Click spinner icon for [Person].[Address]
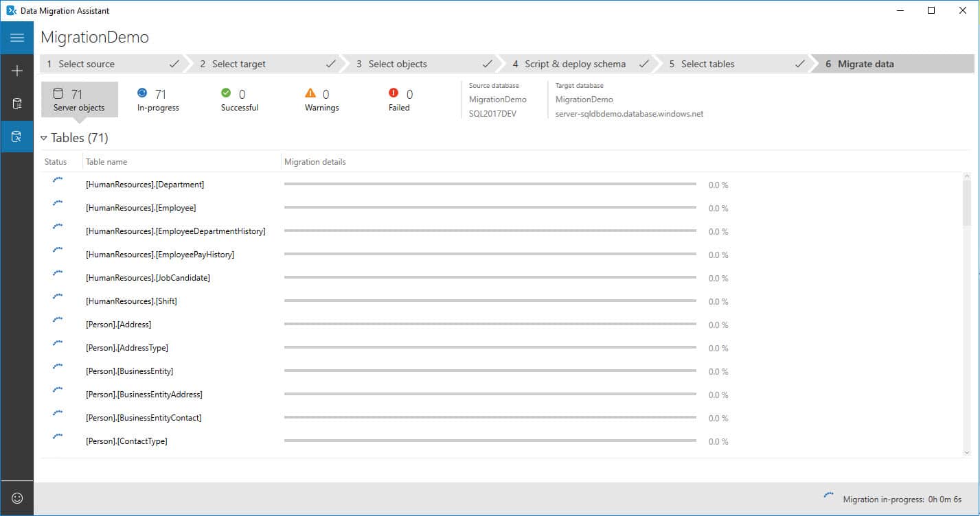980x516 pixels. [58, 320]
